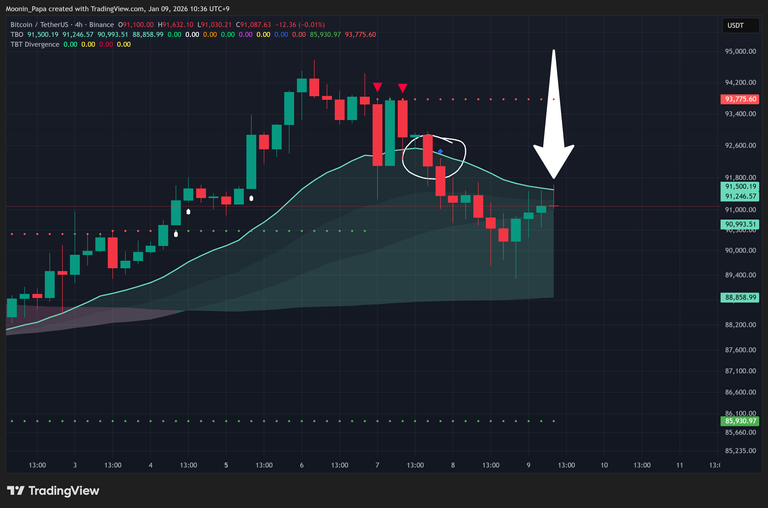
Task: Click the TradingView logo in the corner
Action: 52,491
